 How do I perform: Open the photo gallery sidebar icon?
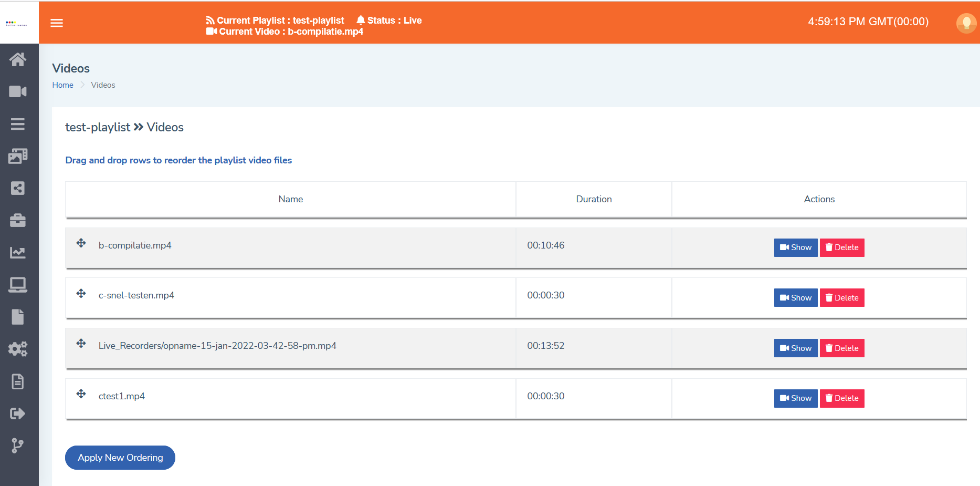pyautogui.click(x=18, y=156)
